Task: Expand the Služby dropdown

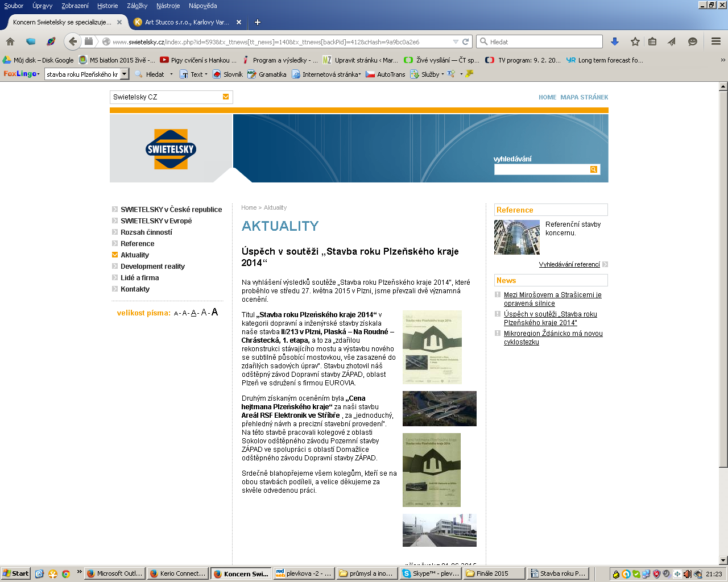Action: click(442, 74)
